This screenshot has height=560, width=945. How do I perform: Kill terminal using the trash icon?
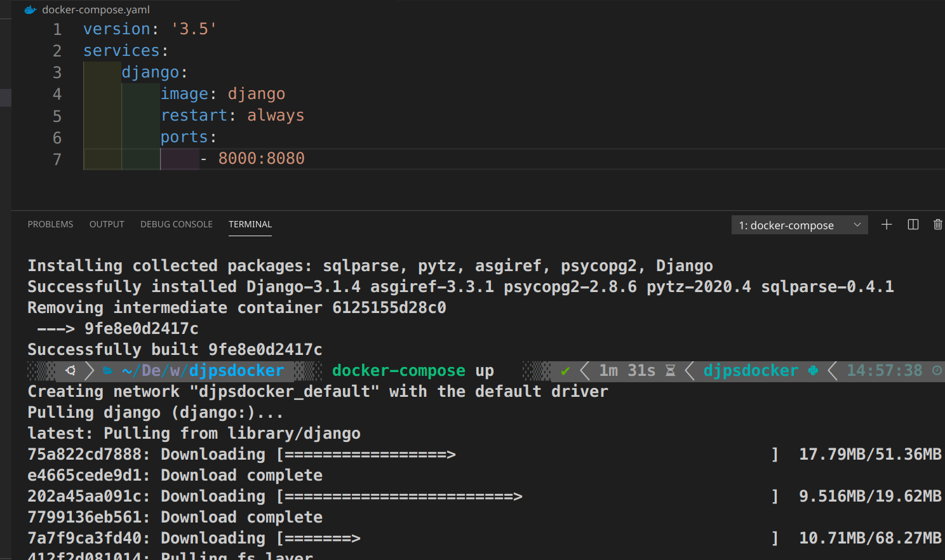(937, 224)
